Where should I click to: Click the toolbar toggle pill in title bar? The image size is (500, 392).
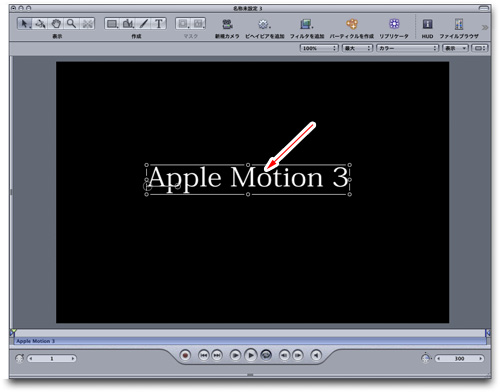point(484,8)
